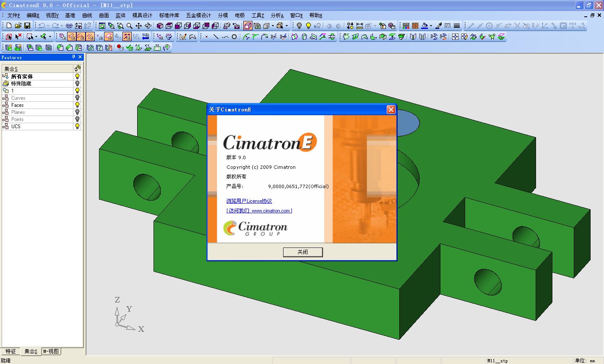604x364 pixels.
Task: Click the red ball stop icon
Action: tap(120, 47)
